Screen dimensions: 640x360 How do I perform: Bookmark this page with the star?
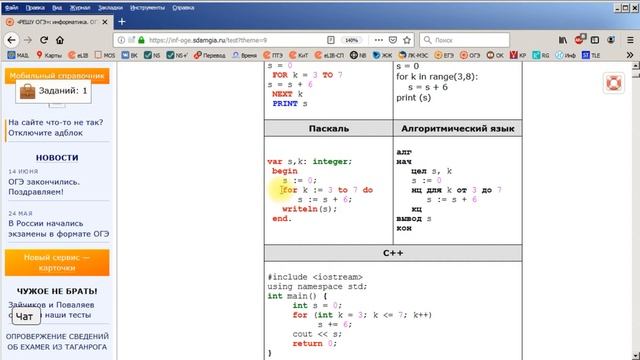(407, 40)
